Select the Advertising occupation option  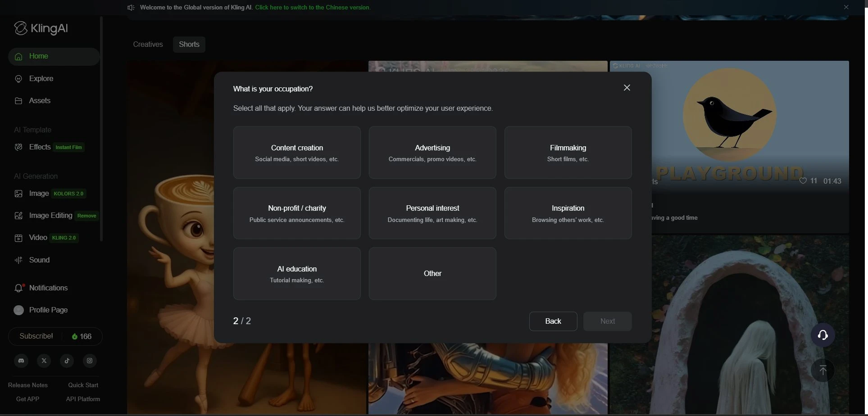432,153
